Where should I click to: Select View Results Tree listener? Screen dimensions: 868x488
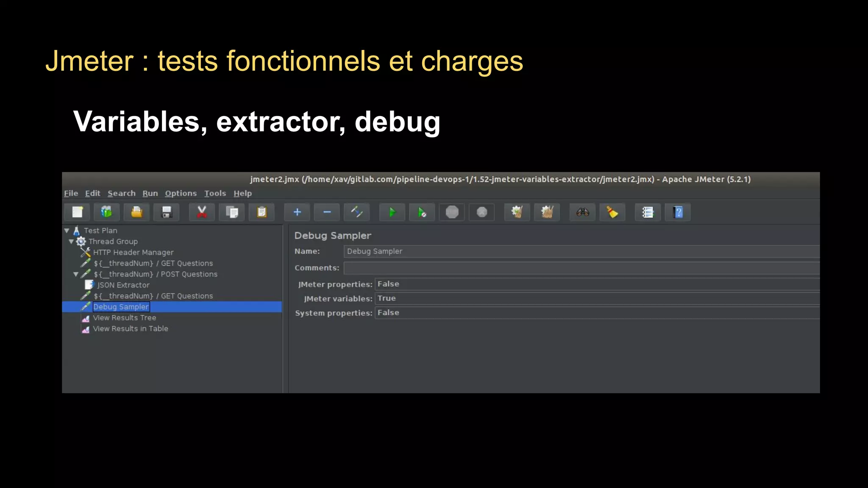tap(125, 318)
